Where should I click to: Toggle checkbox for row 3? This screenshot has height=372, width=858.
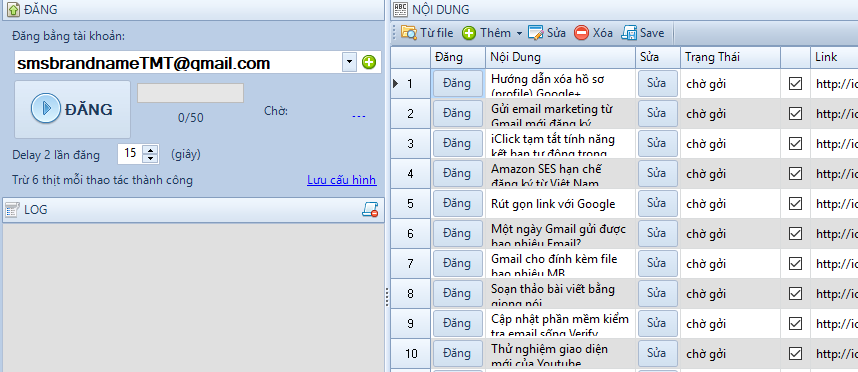pos(795,143)
